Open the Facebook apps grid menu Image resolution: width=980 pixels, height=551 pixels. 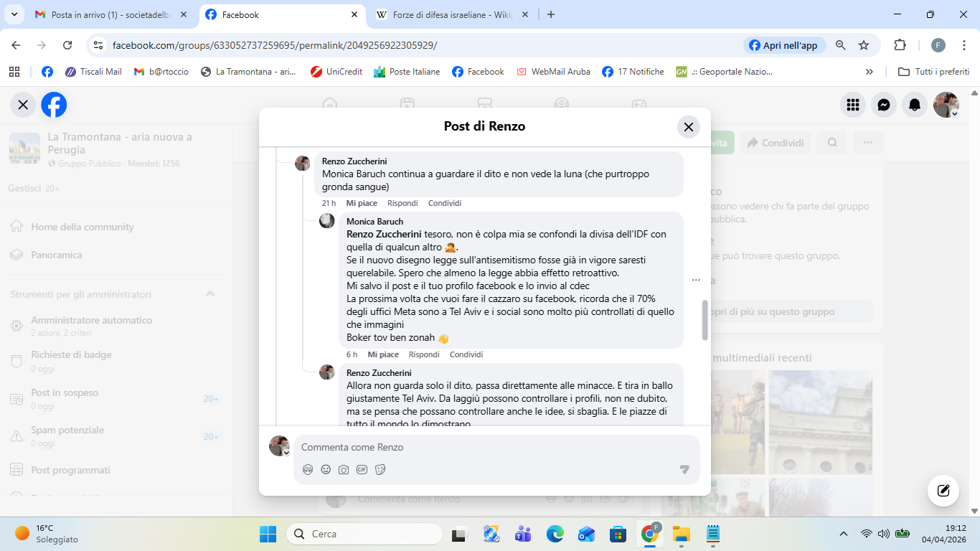pyautogui.click(x=853, y=105)
